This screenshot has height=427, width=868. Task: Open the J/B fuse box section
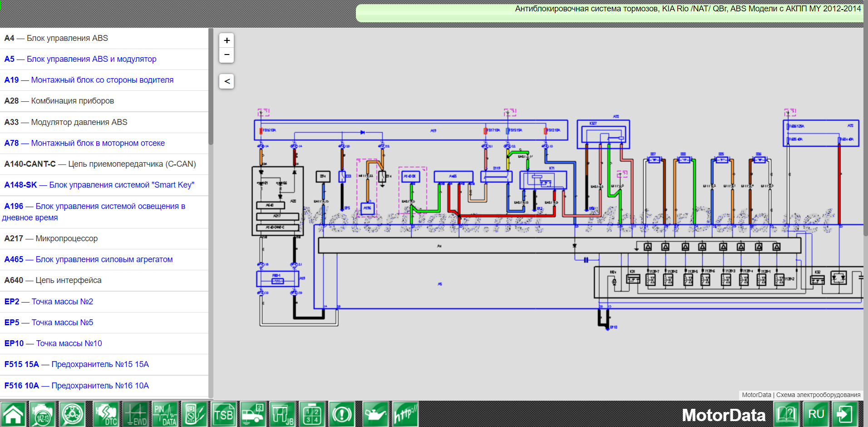tap(282, 414)
